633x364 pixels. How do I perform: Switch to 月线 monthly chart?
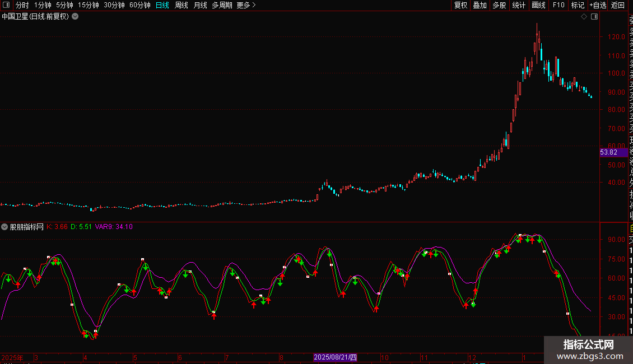(x=200, y=5)
